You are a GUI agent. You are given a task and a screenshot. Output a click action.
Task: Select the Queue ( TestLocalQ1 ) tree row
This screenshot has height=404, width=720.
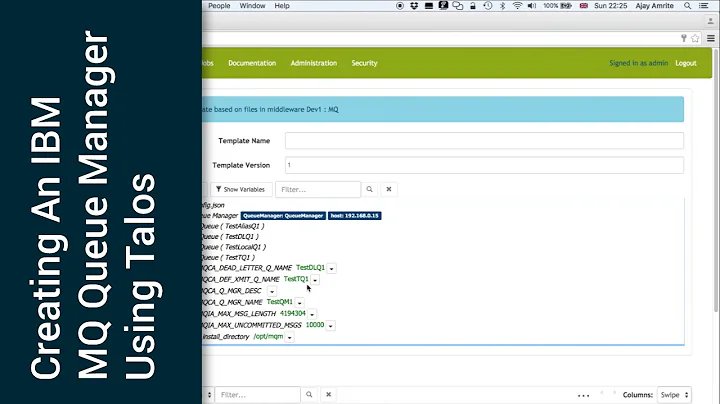(x=234, y=247)
